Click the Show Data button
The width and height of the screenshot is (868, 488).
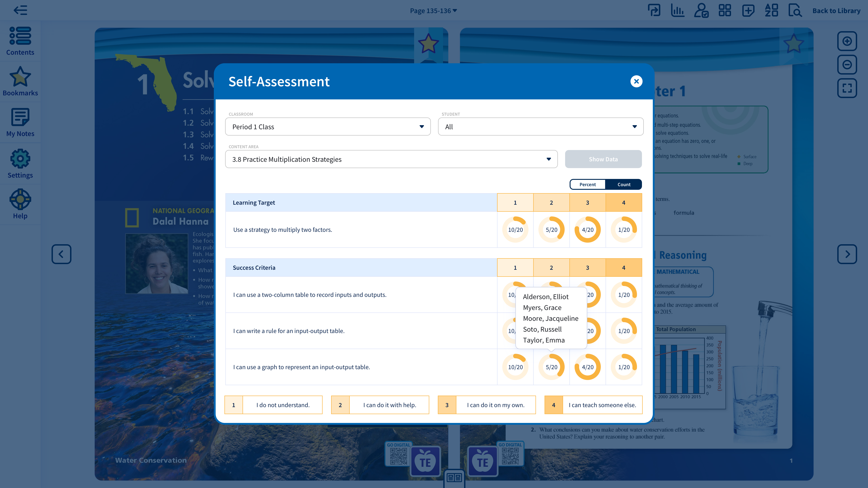[x=603, y=159]
